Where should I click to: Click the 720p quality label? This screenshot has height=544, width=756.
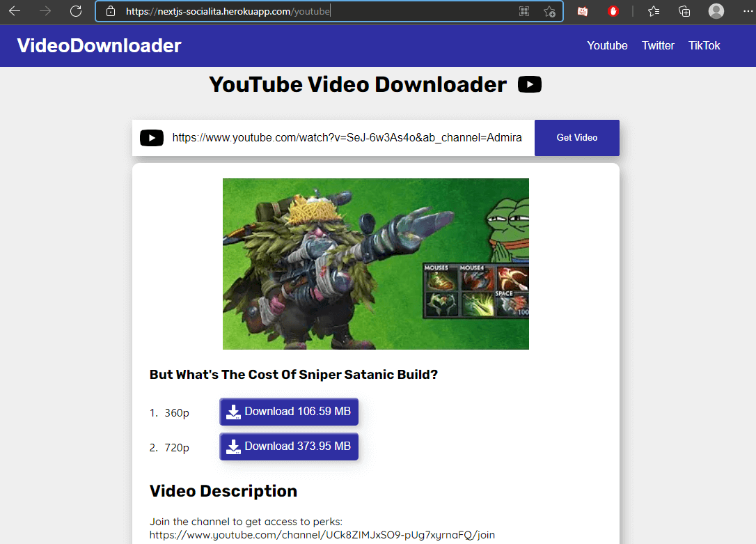[177, 448]
